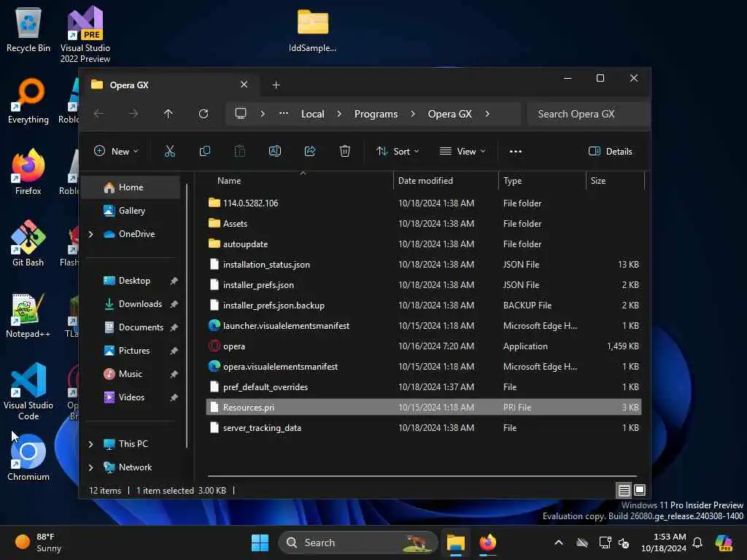The image size is (747, 560).
Task: Select Music in navigation pane
Action: pos(131,374)
